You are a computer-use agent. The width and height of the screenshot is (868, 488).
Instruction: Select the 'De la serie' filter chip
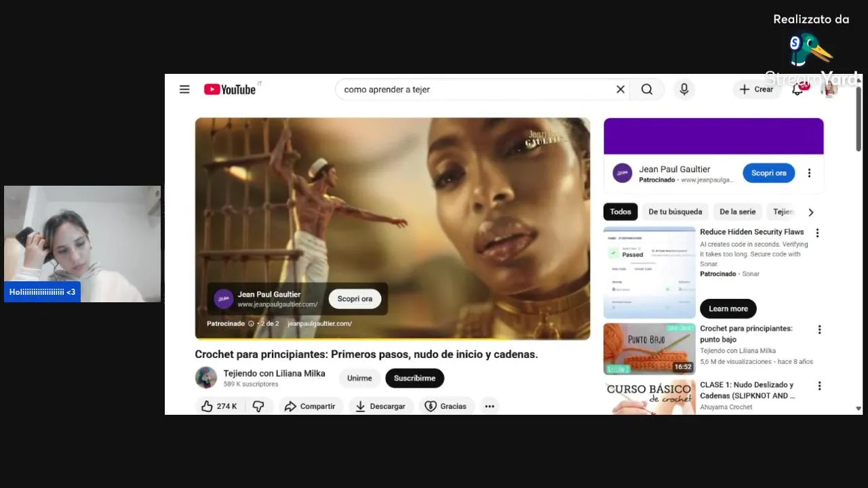pyautogui.click(x=737, y=211)
